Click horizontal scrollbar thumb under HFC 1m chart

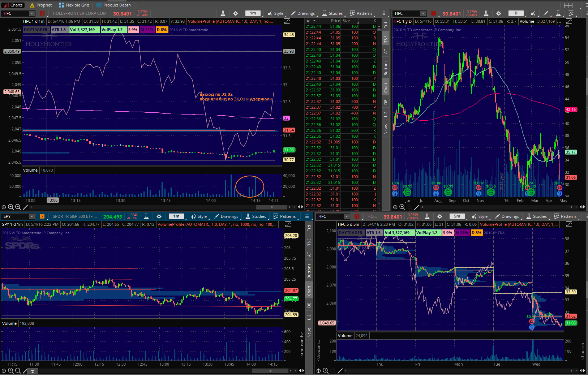click(271, 207)
